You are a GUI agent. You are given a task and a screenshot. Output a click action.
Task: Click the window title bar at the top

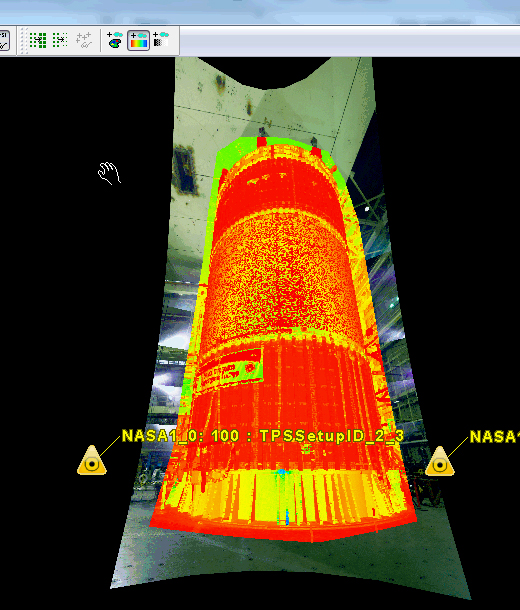point(260,12)
